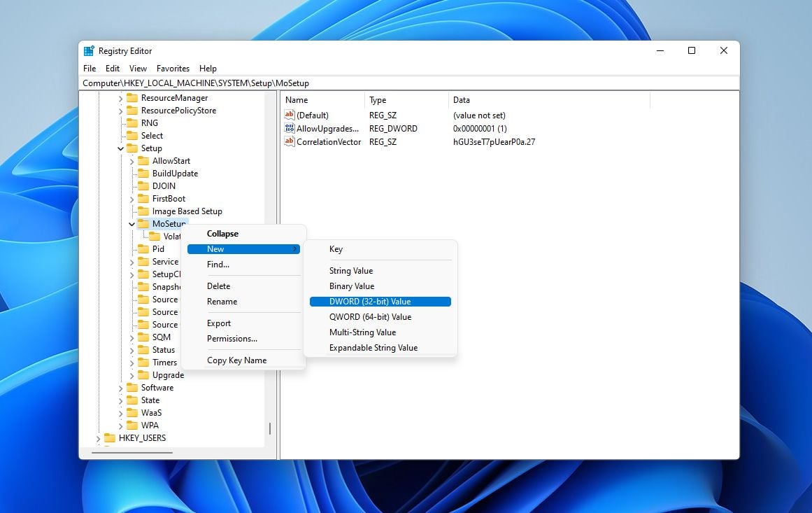Expand the AllowStart key
The image size is (812, 513).
click(131, 161)
